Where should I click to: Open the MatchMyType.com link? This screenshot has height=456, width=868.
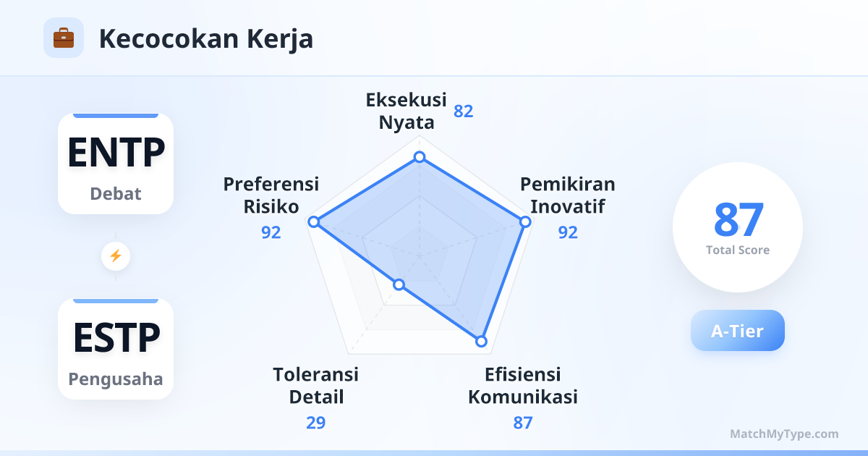point(784,434)
